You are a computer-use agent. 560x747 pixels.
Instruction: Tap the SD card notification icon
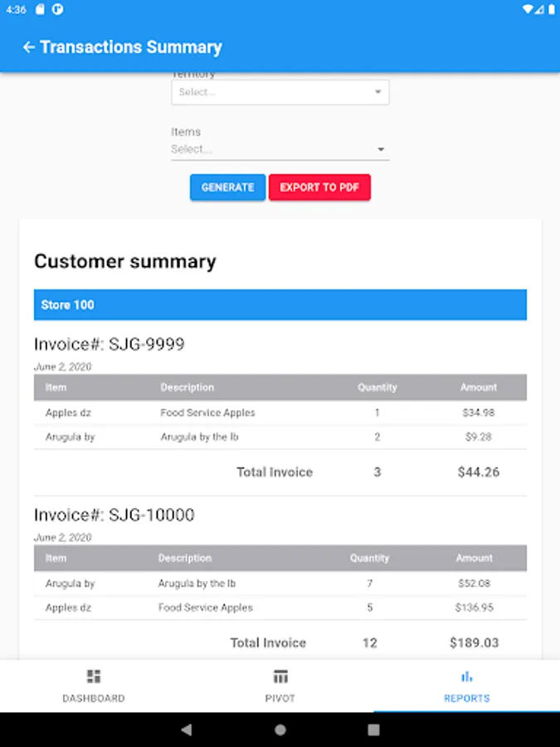40,9
